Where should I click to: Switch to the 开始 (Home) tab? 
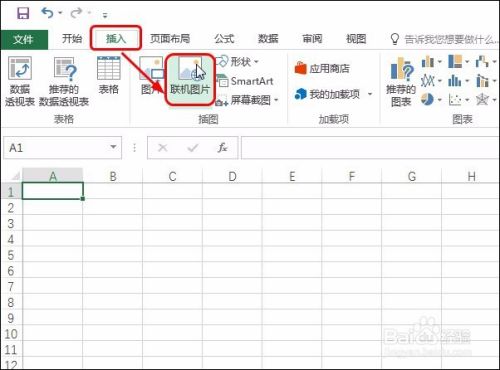72,39
